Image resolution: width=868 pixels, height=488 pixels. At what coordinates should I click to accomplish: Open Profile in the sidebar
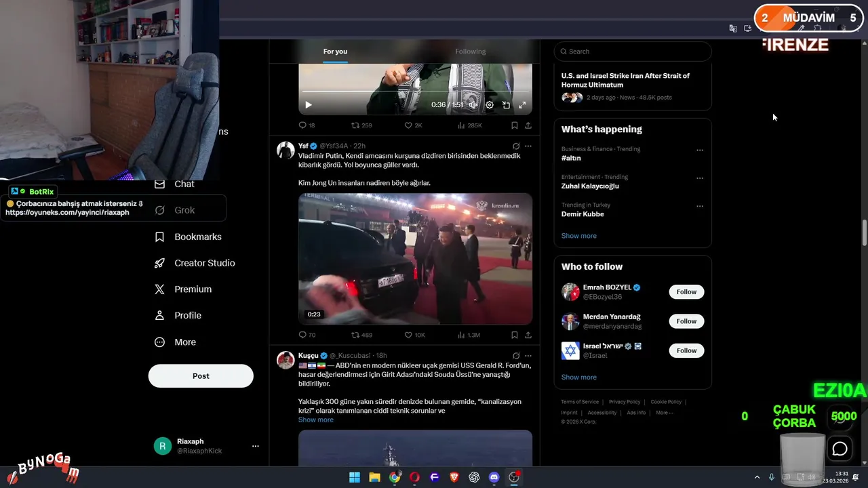[178, 315]
